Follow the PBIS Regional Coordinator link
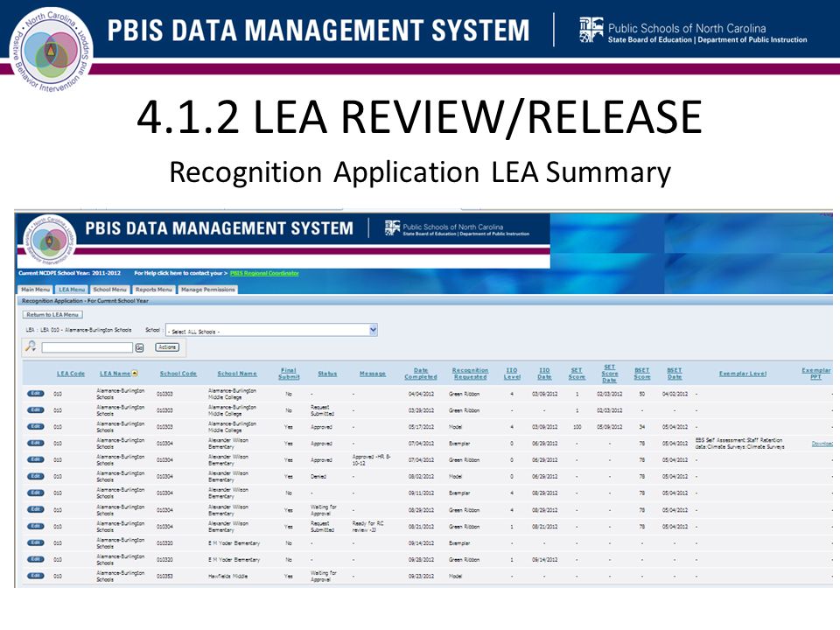This screenshot has height=630, width=840. tap(264, 273)
